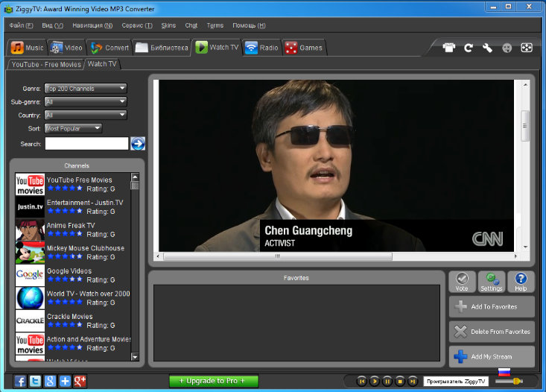Click the fullscreen toolbar icon
546x392 pixels.
527,48
